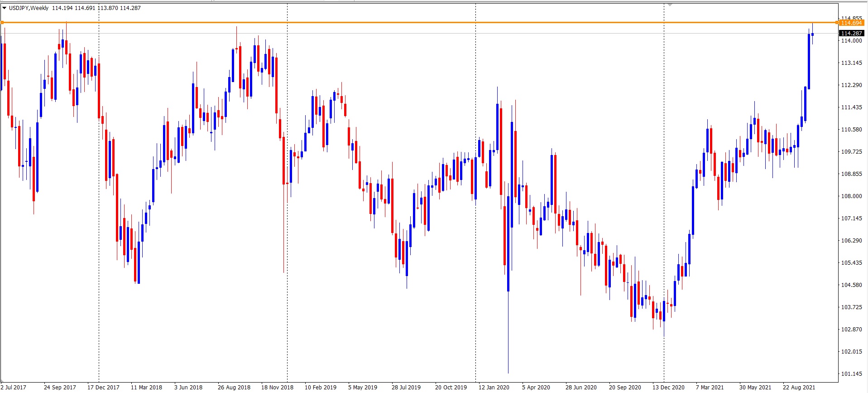Click the 109.725 price axis label
Viewport: 868px width, 393px height.
click(x=851, y=151)
